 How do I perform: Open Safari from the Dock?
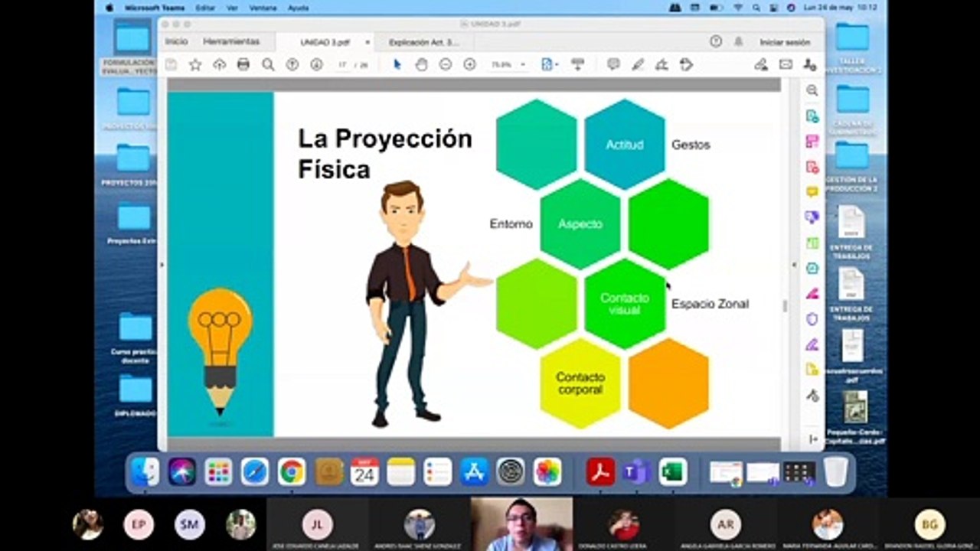[255, 471]
